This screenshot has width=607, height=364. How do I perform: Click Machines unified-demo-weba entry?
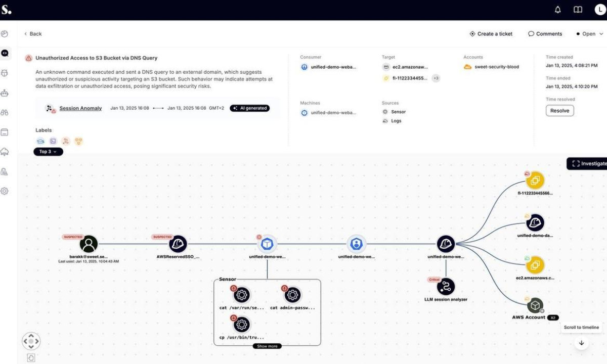(328, 113)
